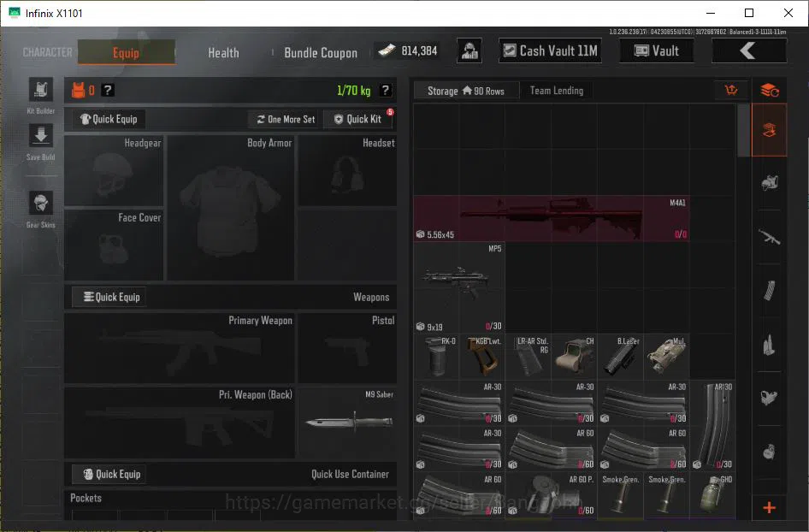Click the CHARACTER header label
Viewport: 809px width, 532px height.
(x=48, y=53)
